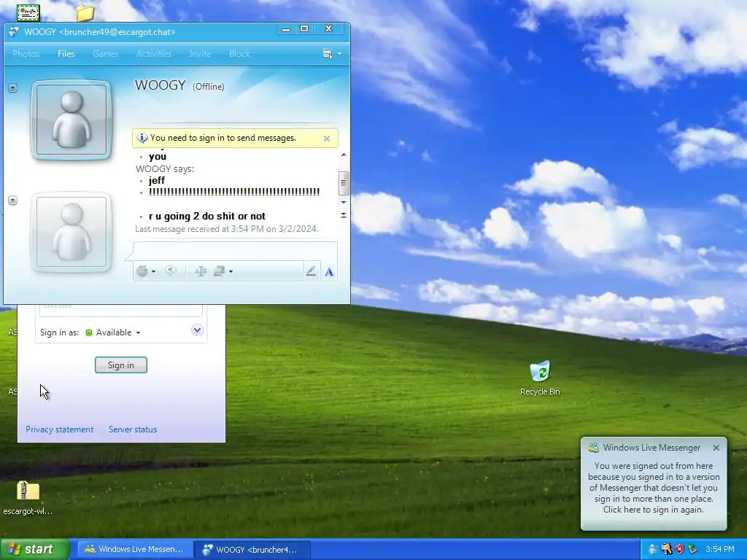The image size is (747, 560).
Task: Select the escargot-wl zip file icon
Action: tap(28, 498)
